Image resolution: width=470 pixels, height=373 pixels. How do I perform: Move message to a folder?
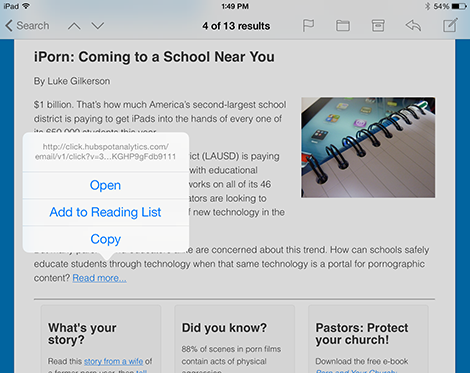click(x=343, y=26)
